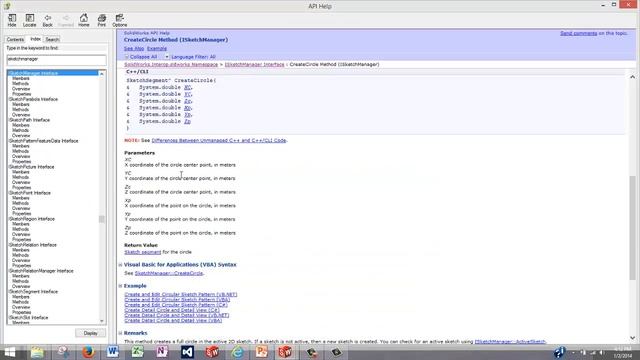
Task: Open File Explorer from the taskbar
Action: 37,352
